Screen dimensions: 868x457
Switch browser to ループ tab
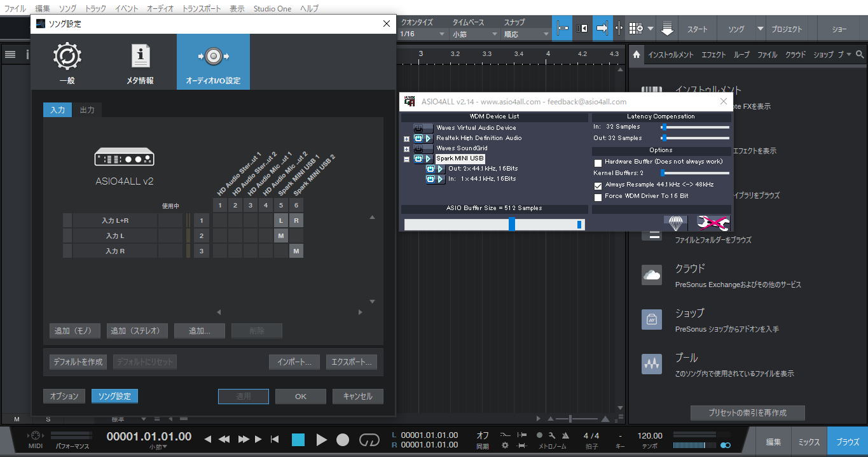coord(741,55)
